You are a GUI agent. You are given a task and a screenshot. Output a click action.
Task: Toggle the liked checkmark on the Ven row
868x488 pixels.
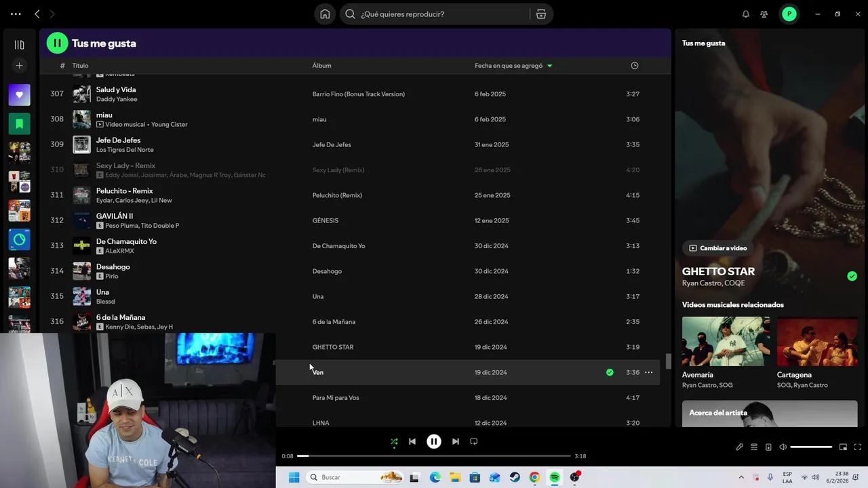click(x=610, y=372)
